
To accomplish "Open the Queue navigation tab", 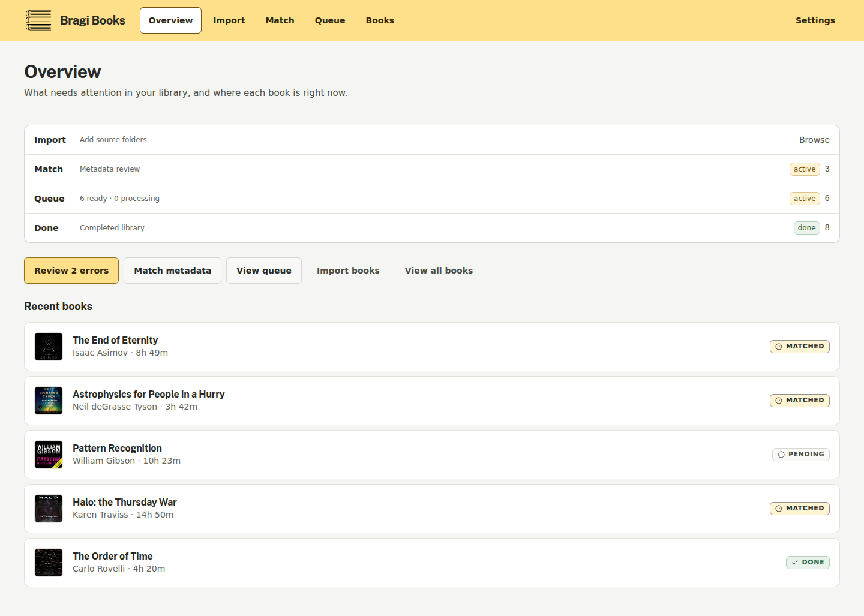I will point(330,20).
